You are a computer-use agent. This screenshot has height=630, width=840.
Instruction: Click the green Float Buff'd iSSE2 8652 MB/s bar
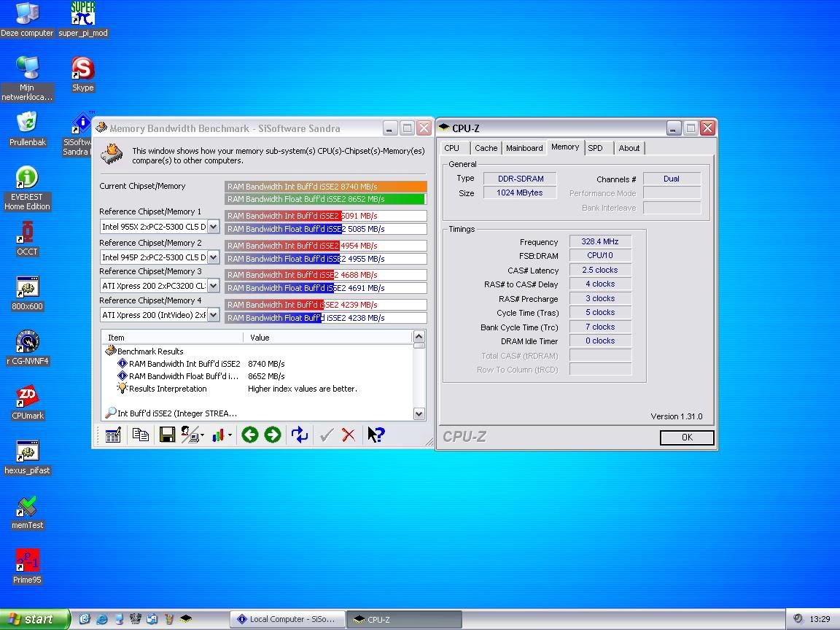point(326,199)
